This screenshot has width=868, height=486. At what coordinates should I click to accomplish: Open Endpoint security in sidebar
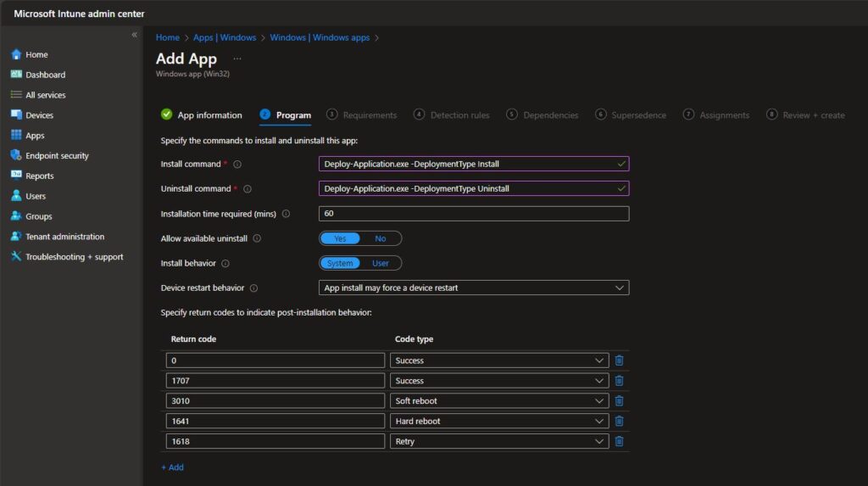pos(50,156)
